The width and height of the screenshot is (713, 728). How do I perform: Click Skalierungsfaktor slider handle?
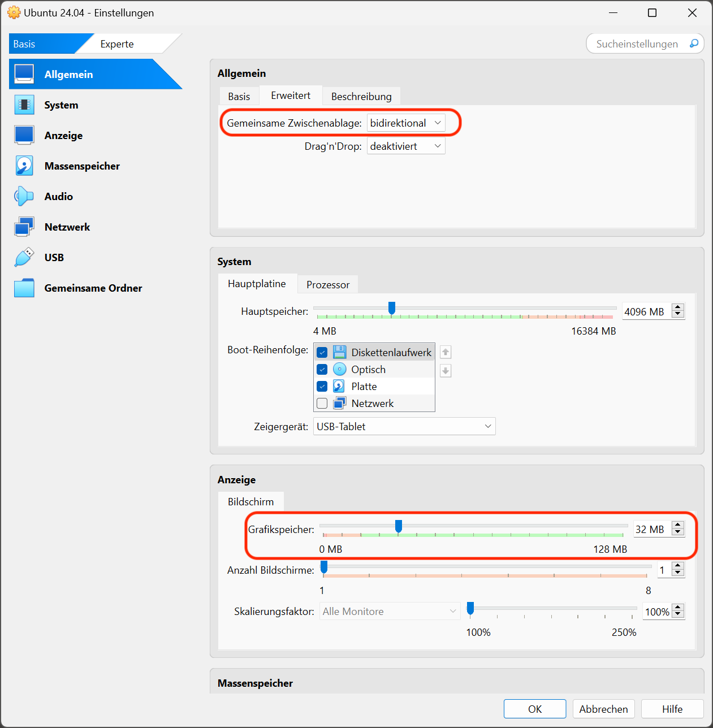(470, 608)
